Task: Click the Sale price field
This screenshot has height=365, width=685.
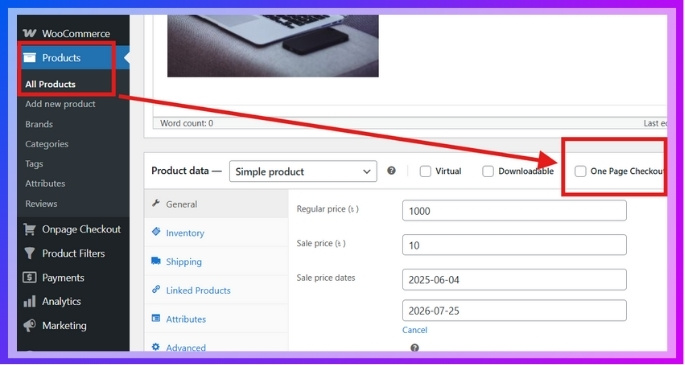Action: [x=514, y=245]
